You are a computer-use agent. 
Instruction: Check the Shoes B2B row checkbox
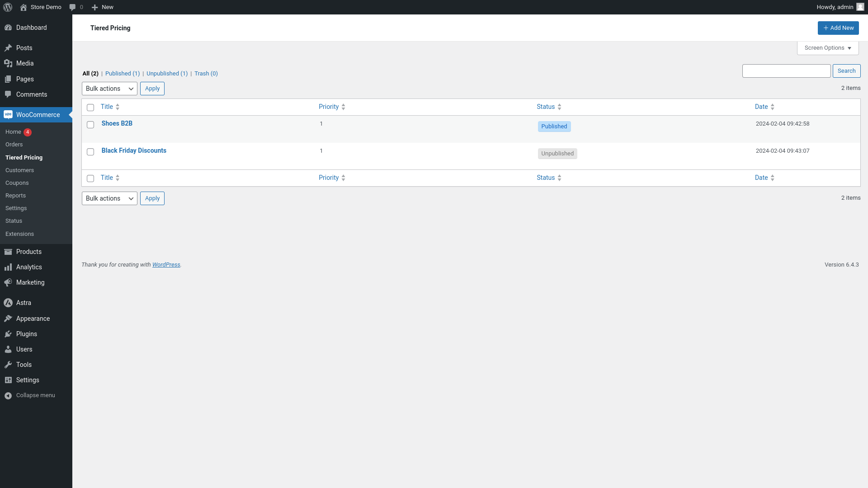[x=90, y=125]
